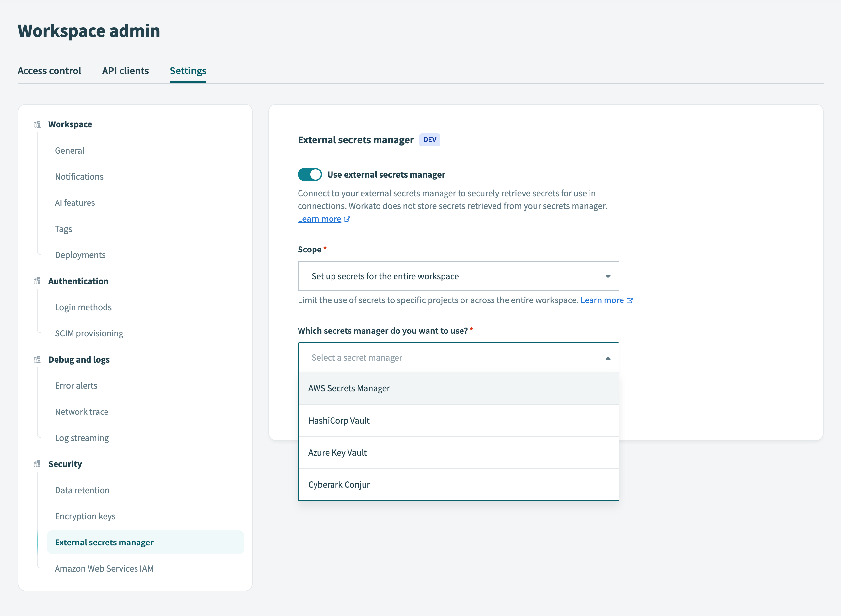841x616 pixels.
Task: Open Learn more link below description
Action: [319, 219]
